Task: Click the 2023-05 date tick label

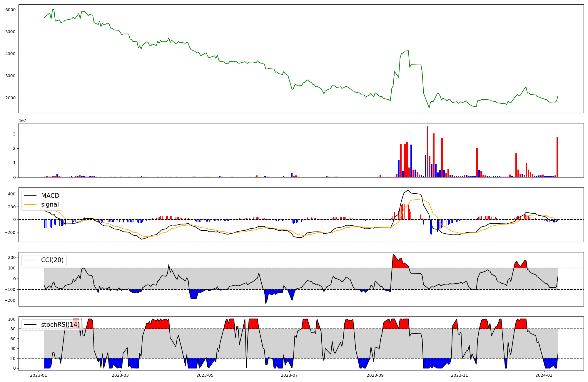Action: 205,375
